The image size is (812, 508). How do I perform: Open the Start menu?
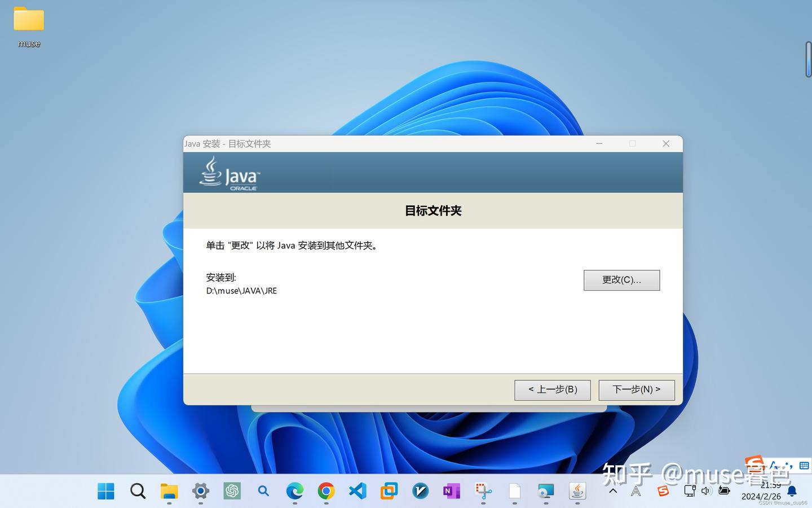pos(106,492)
